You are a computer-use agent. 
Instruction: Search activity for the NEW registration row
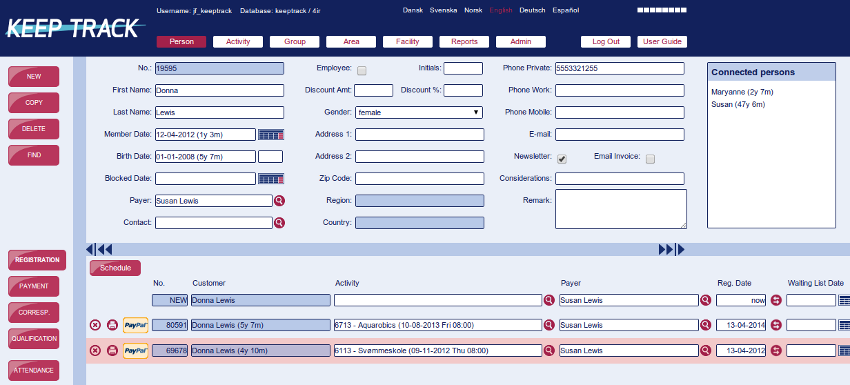(x=549, y=300)
